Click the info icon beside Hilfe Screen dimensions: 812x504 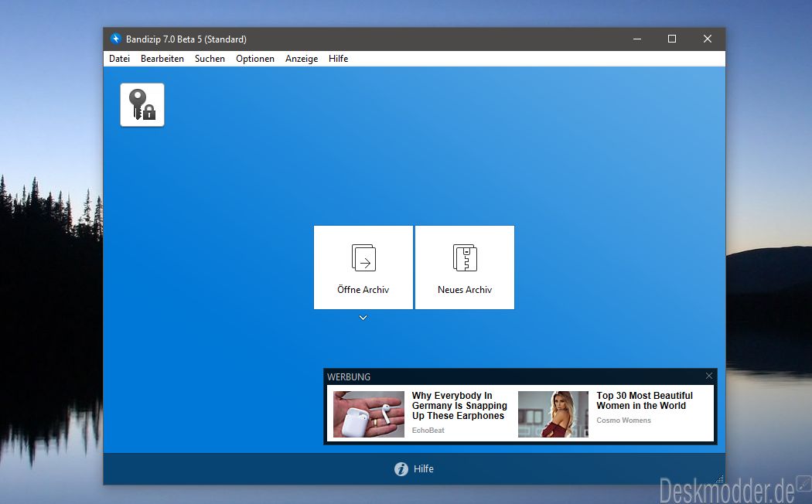[401, 468]
